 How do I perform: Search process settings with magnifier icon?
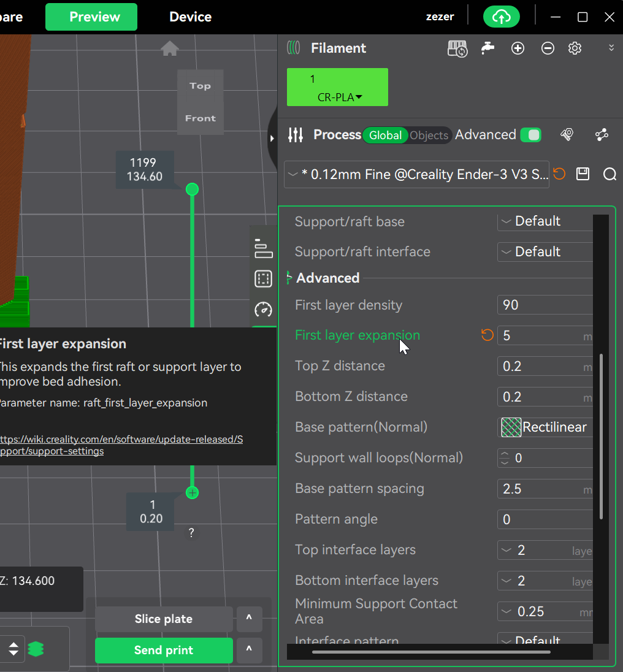pos(610,174)
